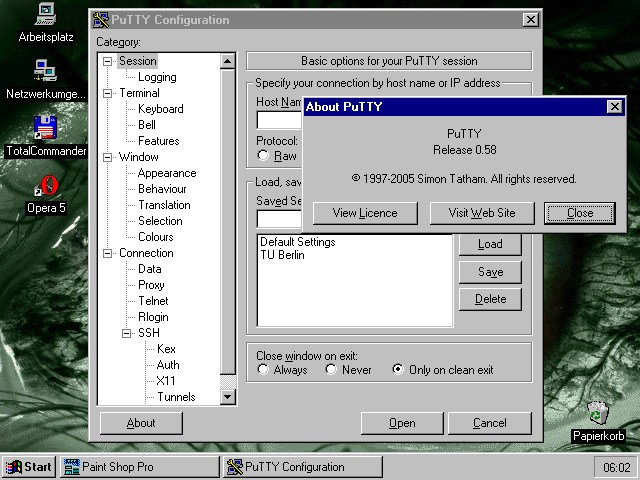
Task: Open the Translation settings category
Action: 164,205
